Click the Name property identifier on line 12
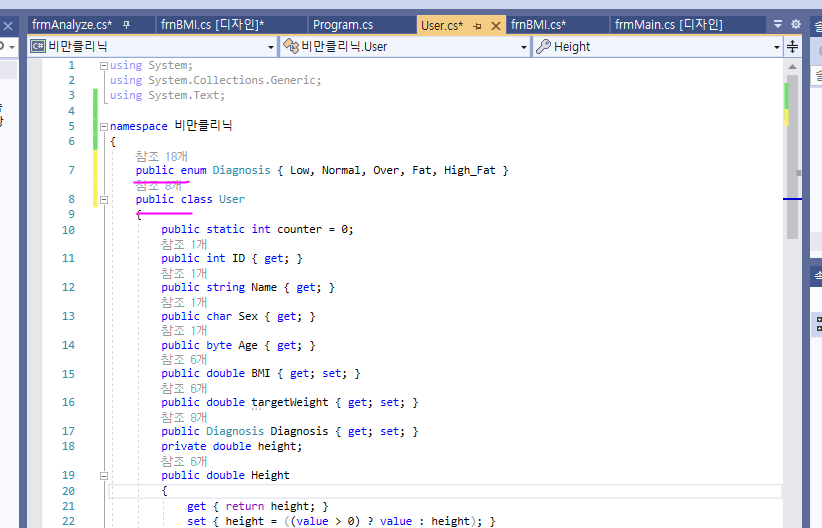822x528 pixels. pyautogui.click(x=264, y=287)
